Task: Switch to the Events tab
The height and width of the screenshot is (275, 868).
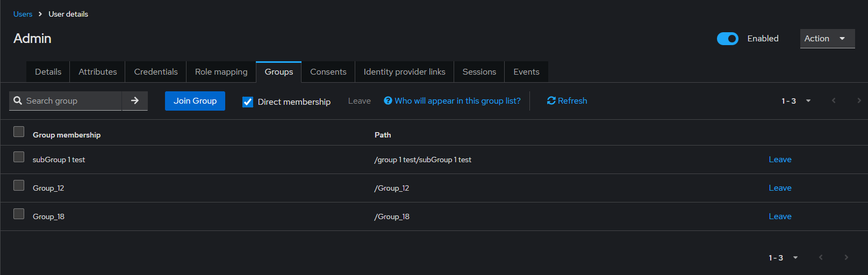Action: (x=526, y=72)
